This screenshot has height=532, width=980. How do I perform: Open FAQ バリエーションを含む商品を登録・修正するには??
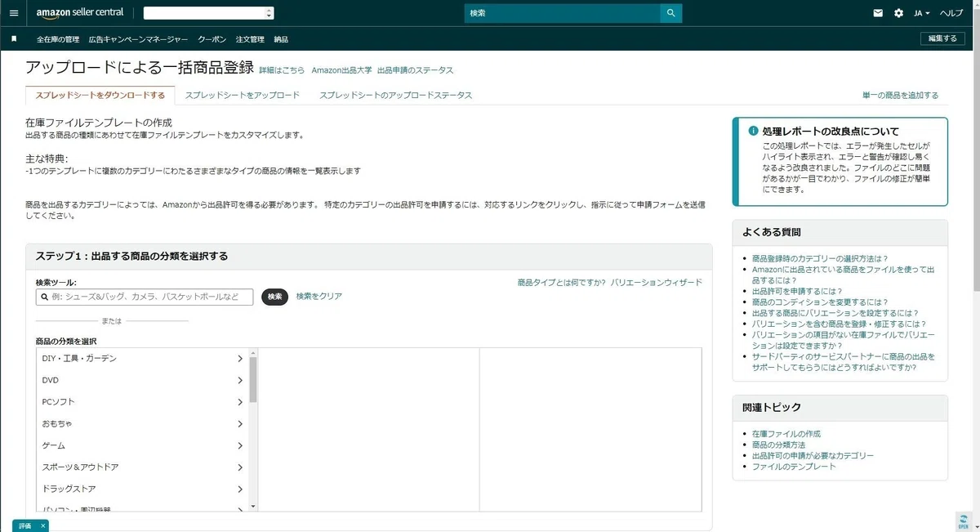[x=839, y=324]
